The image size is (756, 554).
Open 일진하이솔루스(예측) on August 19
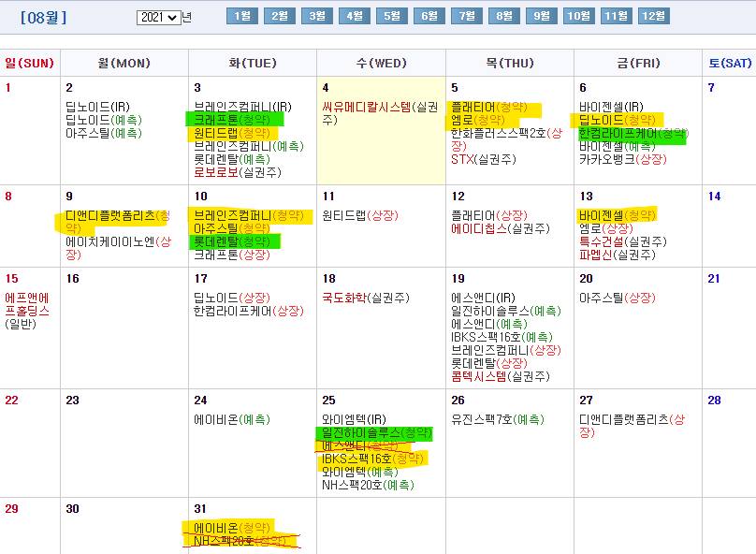506,311
